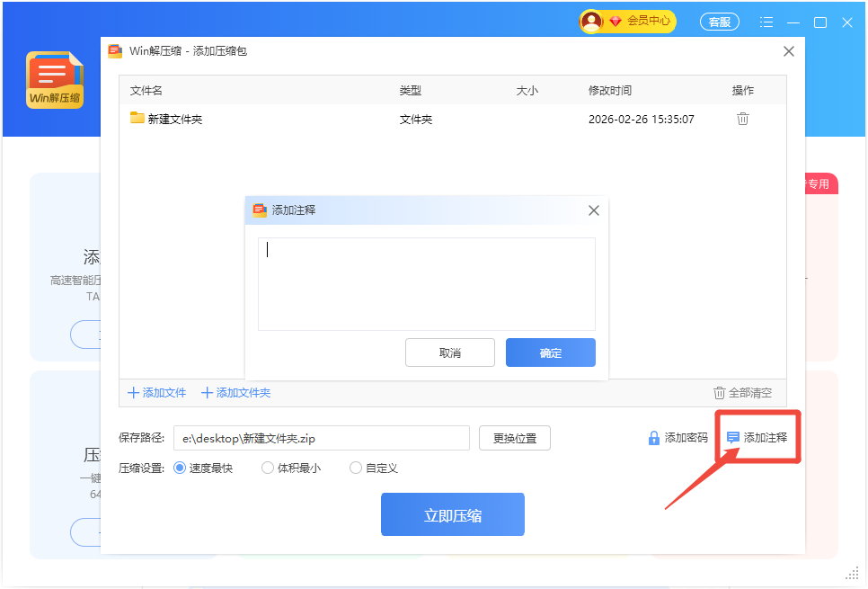This screenshot has height=589, width=868.
Task: Choose the 自定义 compression setting
Action: click(356, 468)
